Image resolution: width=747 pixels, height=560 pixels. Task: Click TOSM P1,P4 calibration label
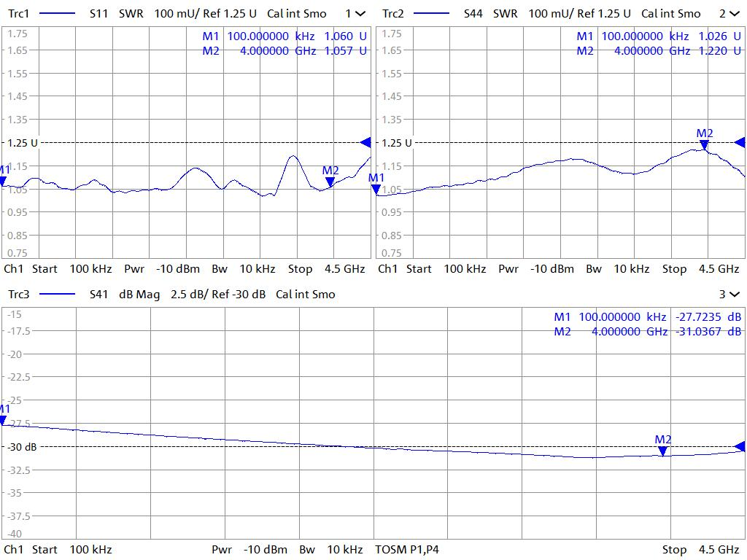(407, 549)
